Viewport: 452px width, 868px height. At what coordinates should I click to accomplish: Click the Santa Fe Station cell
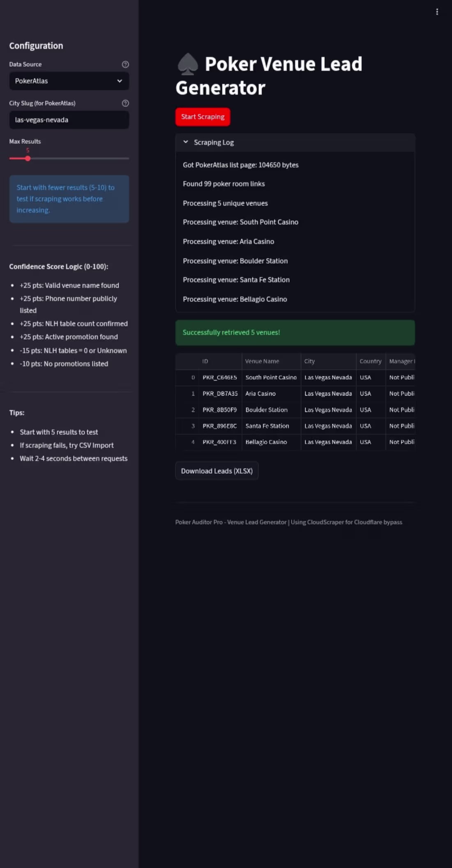point(267,426)
